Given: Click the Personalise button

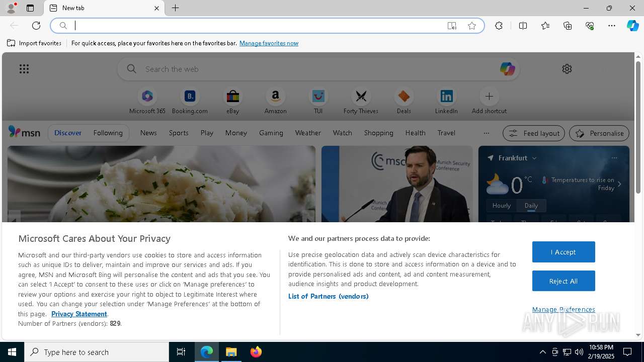Looking at the screenshot, I should 599,133.
